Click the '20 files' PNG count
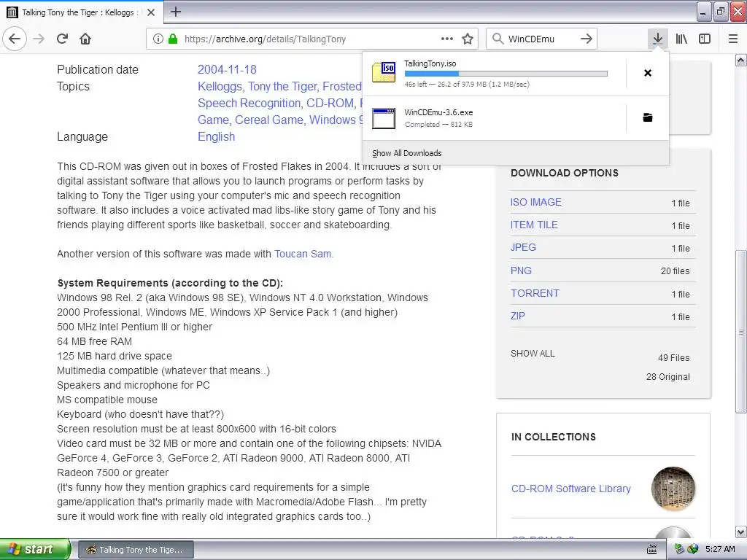 (675, 271)
